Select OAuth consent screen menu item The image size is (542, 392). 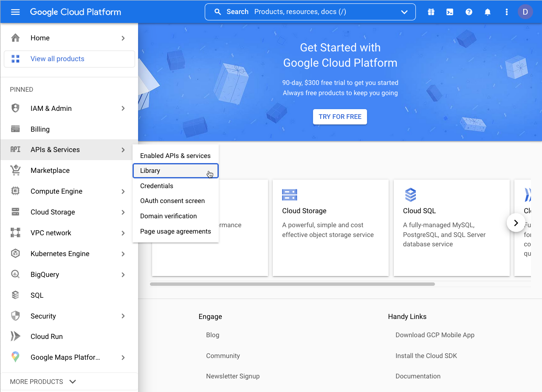172,201
